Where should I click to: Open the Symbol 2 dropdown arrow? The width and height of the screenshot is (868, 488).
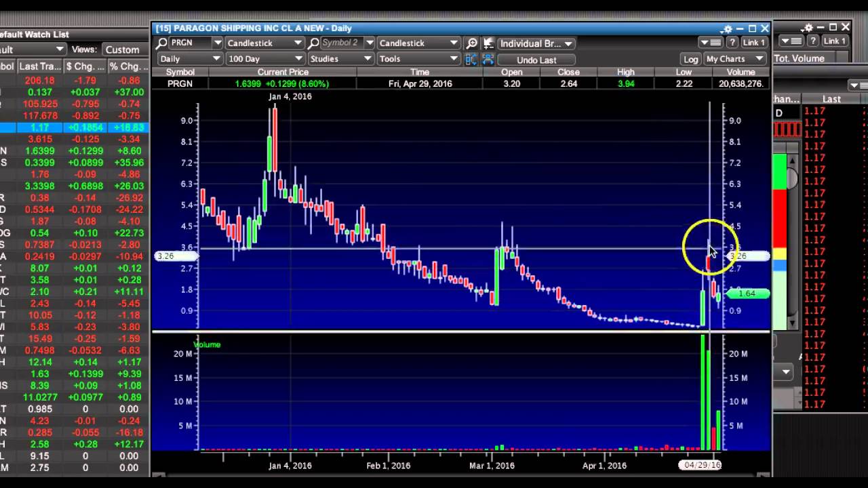pyautogui.click(x=370, y=43)
